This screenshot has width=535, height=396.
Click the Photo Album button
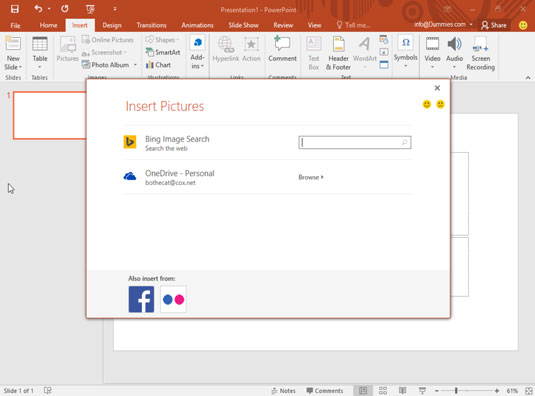click(x=106, y=65)
